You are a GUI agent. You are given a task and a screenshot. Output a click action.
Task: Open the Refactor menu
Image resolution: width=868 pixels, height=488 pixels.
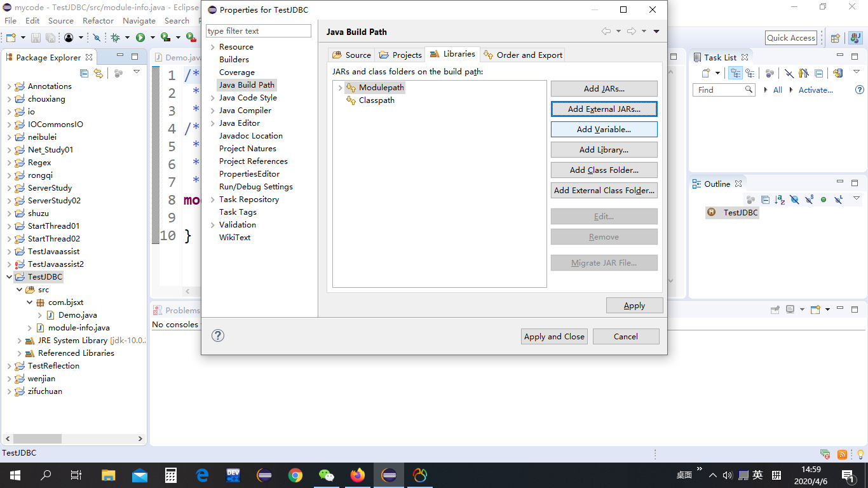coord(98,20)
